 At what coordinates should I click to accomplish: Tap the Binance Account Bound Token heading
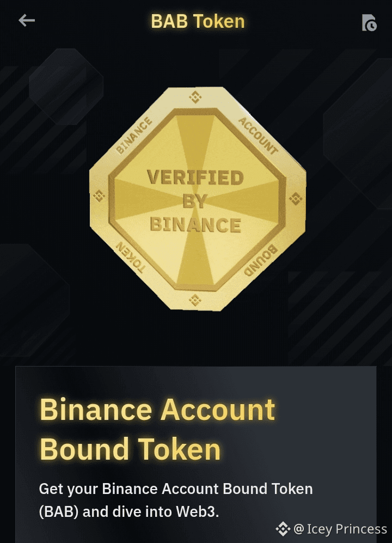pos(157,429)
